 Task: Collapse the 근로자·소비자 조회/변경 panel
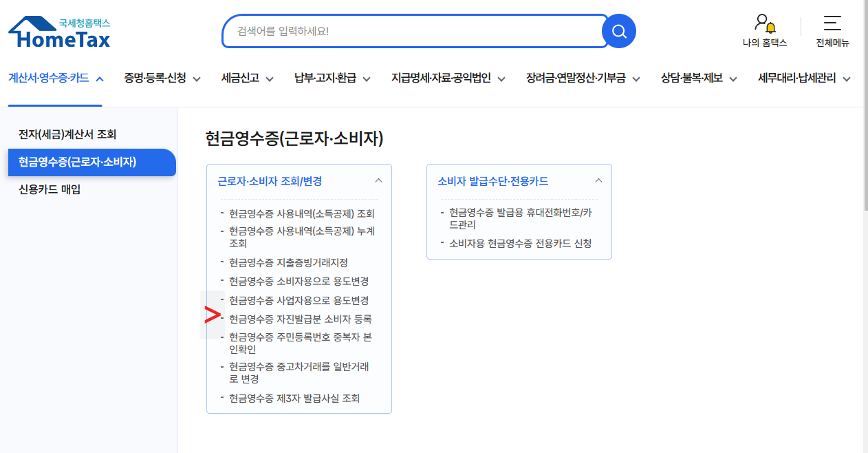point(378,179)
